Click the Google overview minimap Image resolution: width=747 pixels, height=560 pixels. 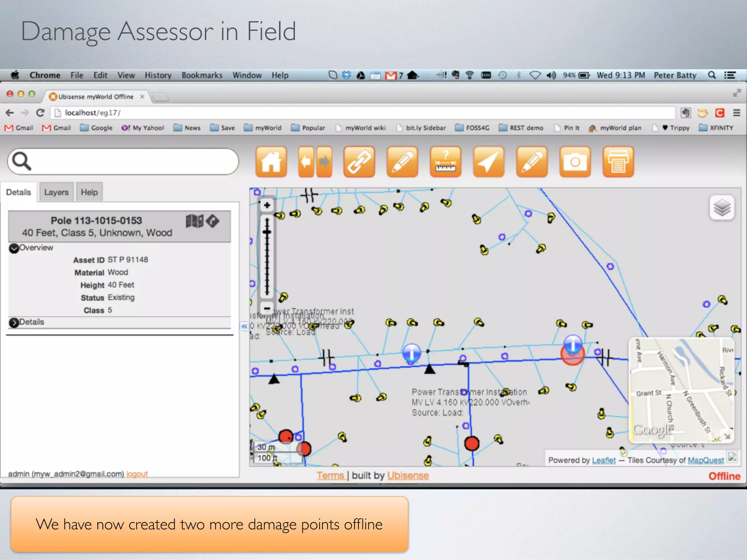(682, 390)
